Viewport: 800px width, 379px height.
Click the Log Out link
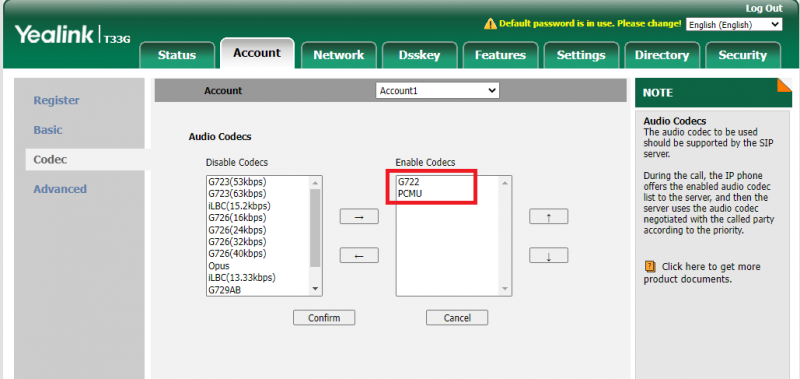click(x=763, y=8)
